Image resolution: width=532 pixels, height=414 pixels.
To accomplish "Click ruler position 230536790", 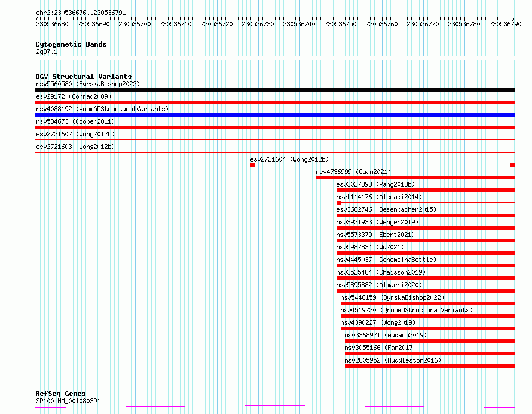I will (x=505, y=24).
